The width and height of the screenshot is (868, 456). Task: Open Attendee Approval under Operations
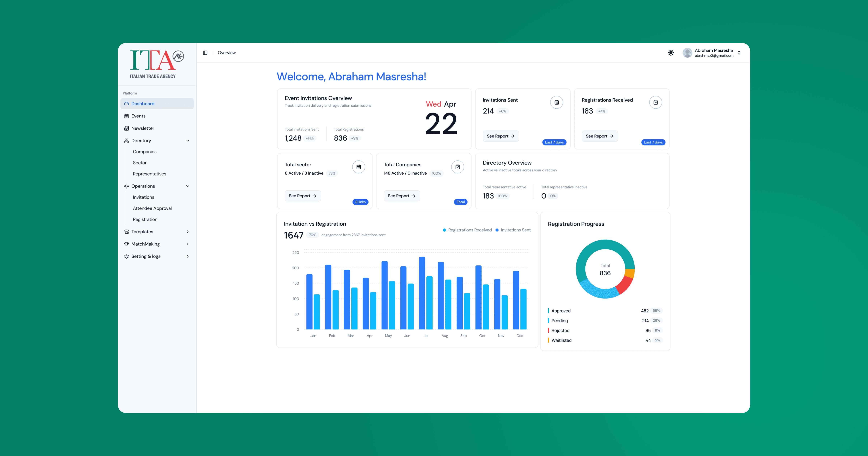tap(152, 208)
